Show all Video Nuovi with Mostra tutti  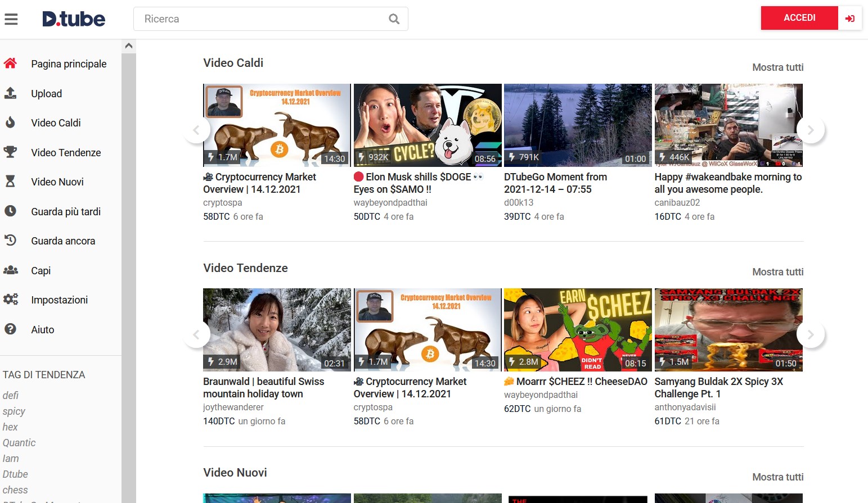coord(778,477)
